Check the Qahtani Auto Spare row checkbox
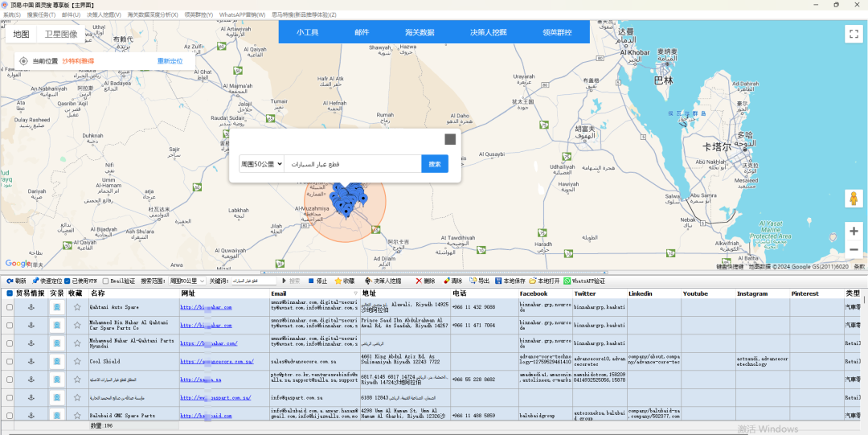 pos(10,307)
